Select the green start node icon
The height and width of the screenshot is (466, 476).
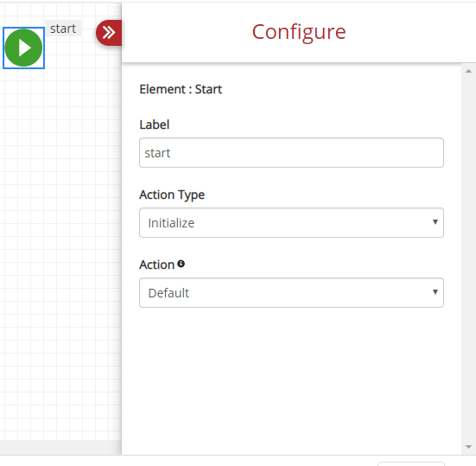[23, 48]
